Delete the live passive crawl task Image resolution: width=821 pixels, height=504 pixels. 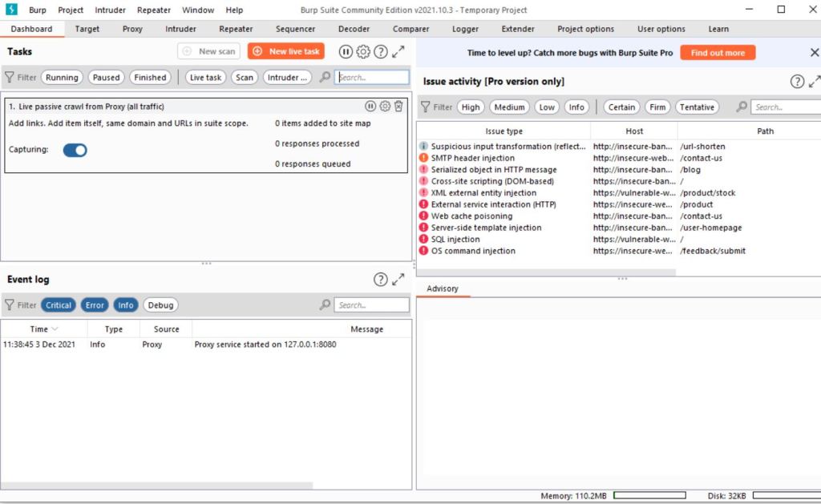tap(398, 106)
